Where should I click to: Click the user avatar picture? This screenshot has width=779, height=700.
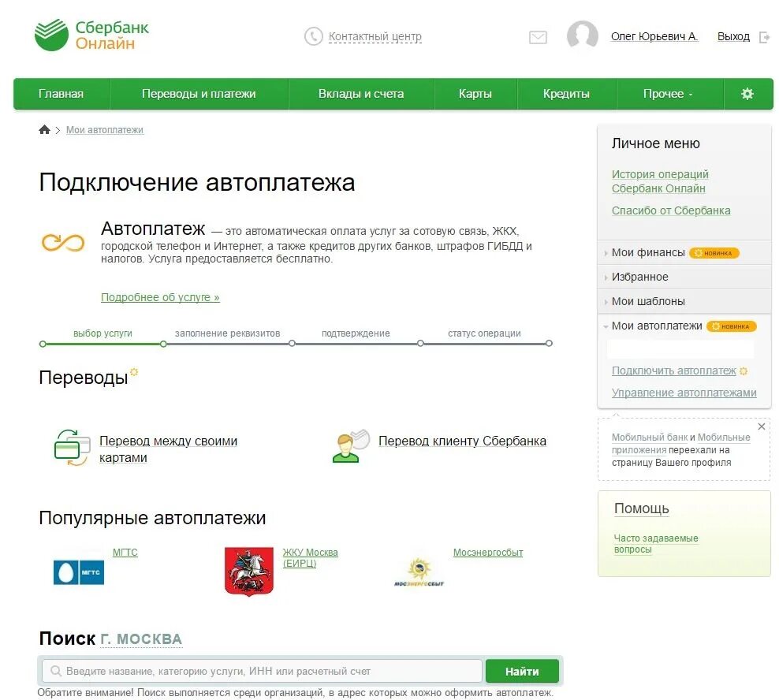point(582,35)
